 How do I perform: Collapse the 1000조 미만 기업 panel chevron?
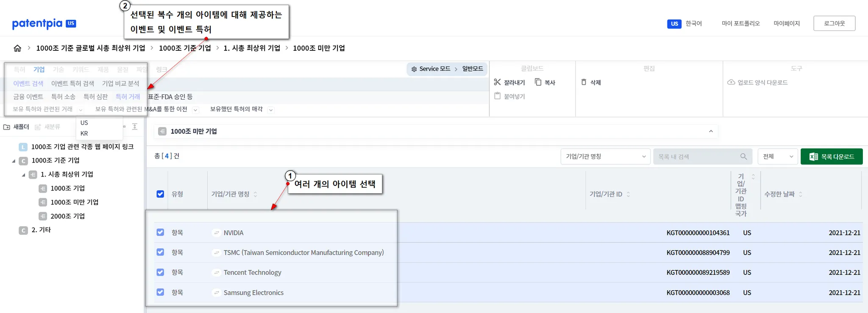click(x=711, y=132)
